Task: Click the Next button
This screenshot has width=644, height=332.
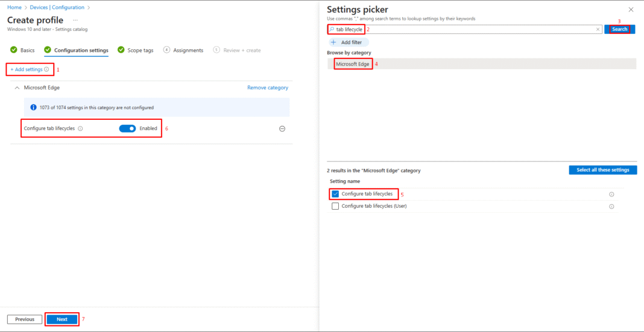Action: 62,319
